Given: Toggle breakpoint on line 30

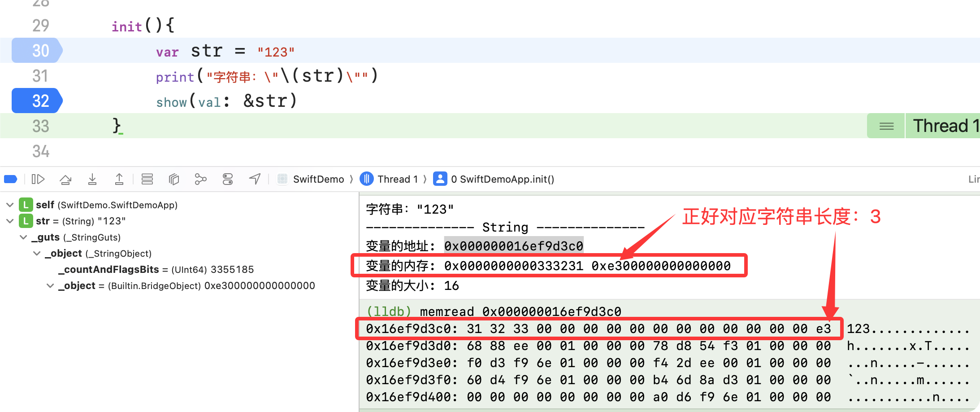Looking at the screenshot, I should tap(38, 50).
